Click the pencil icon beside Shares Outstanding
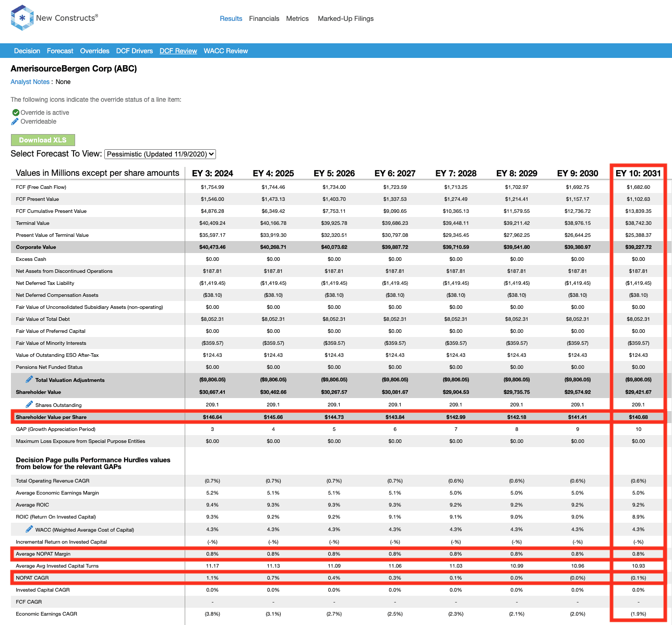The width and height of the screenshot is (672, 625). point(29,404)
